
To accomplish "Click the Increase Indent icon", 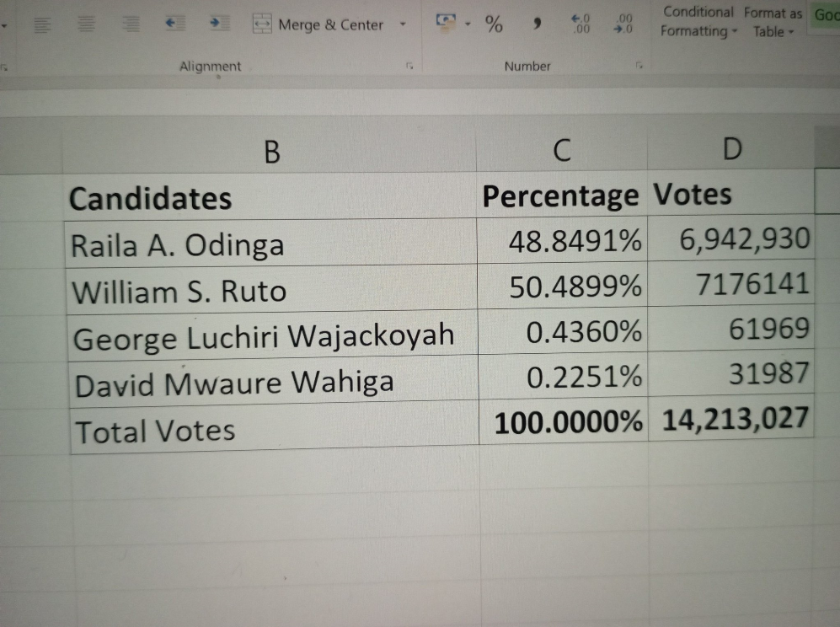I will (x=219, y=24).
